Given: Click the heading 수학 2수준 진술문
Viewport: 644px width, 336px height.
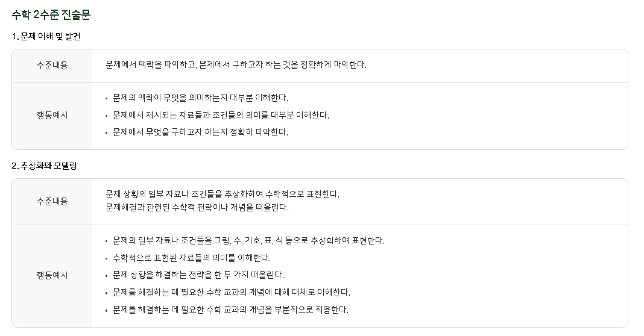Looking at the screenshot, I should (51, 15).
